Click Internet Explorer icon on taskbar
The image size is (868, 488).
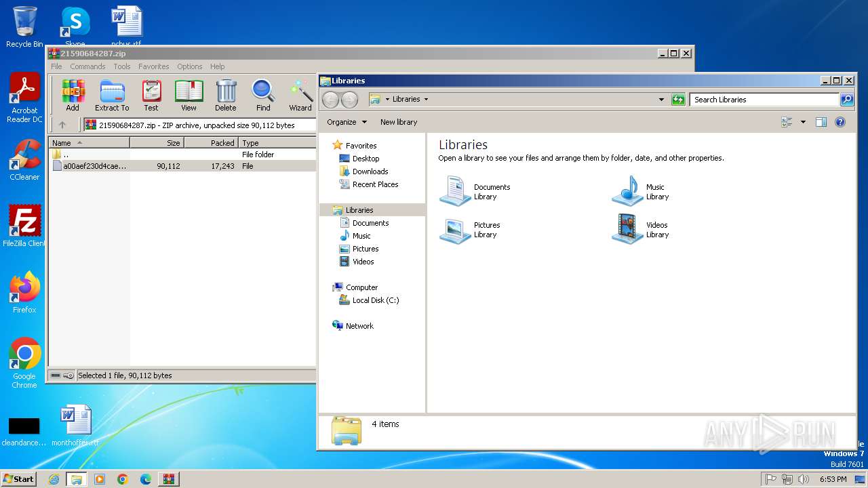(x=54, y=479)
